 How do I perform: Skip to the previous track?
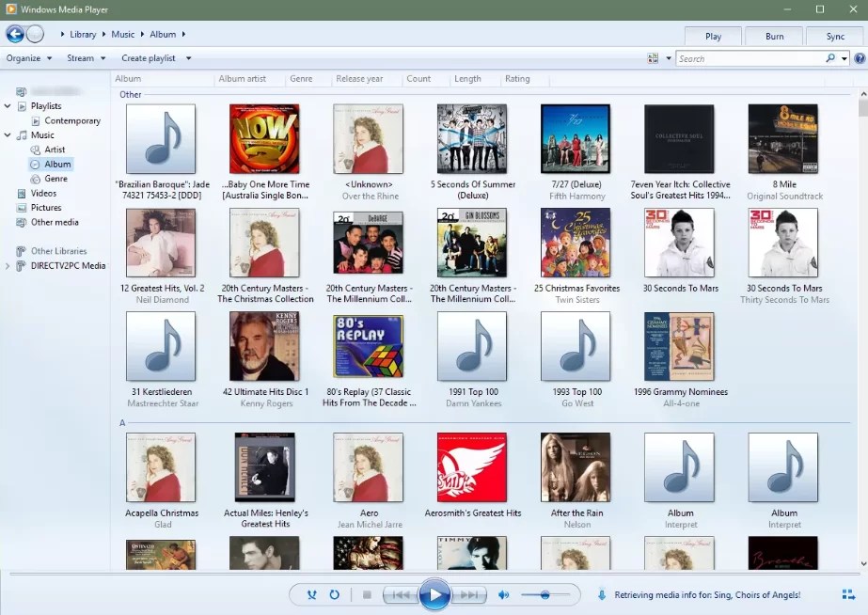click(401, 594)
